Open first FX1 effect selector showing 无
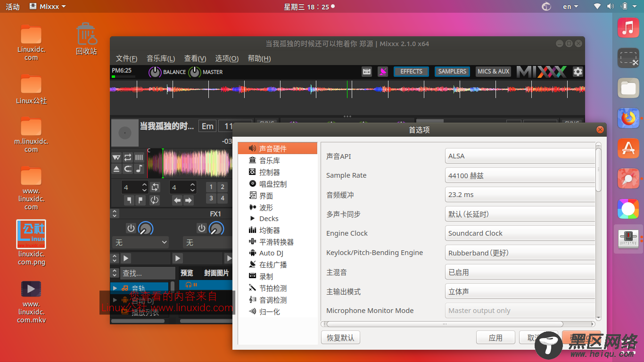The height and width of the screenshot is (362, 644). (140, 242)
